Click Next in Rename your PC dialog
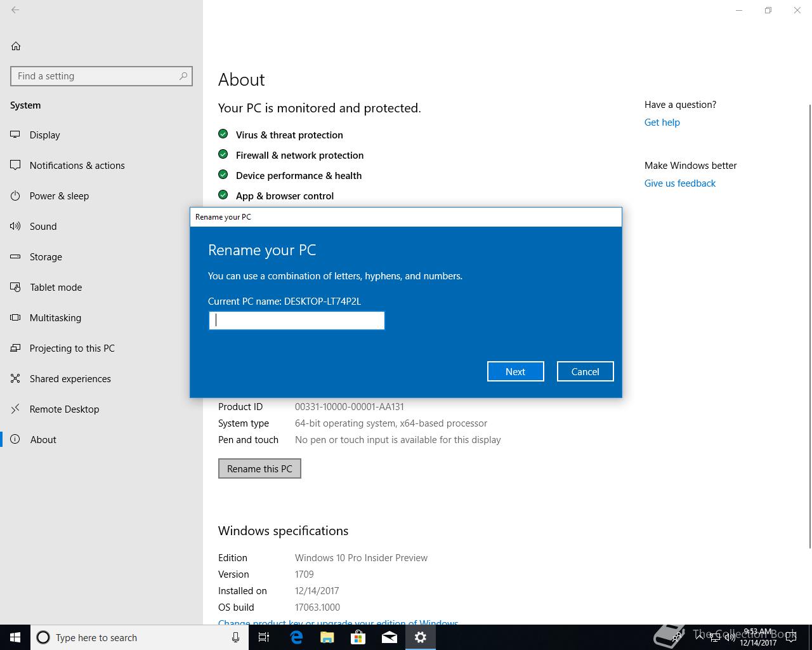812x650 pixels. click(x=515, y=371)
